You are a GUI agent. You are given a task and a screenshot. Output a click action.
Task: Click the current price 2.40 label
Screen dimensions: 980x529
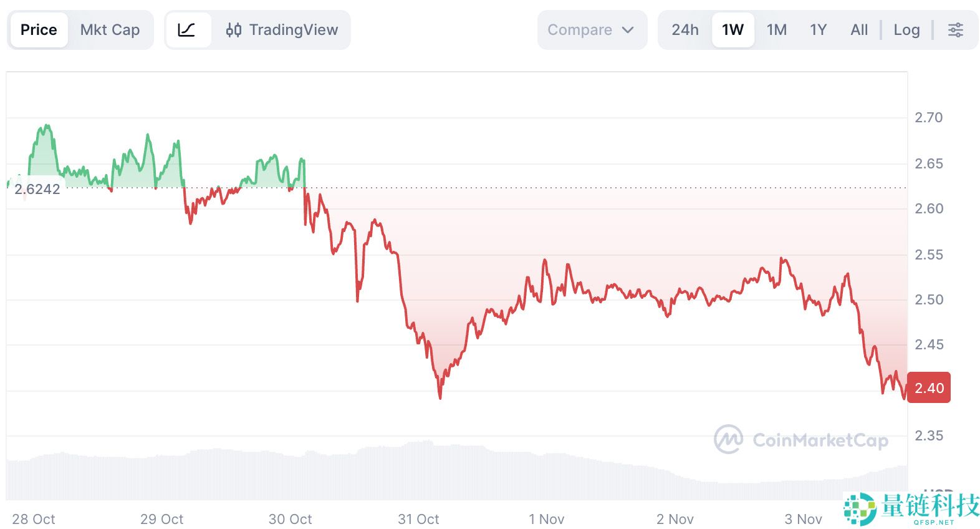tap(928, 387)
